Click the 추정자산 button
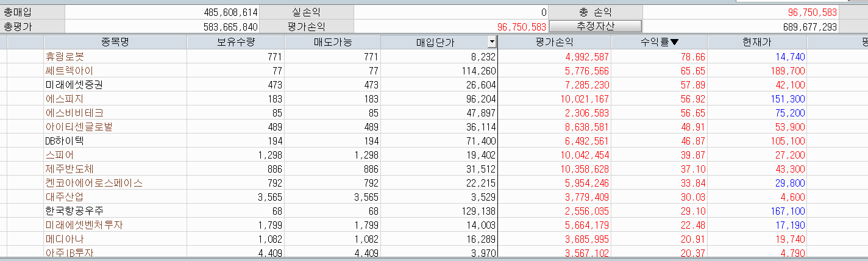 (x=596, y=26)
